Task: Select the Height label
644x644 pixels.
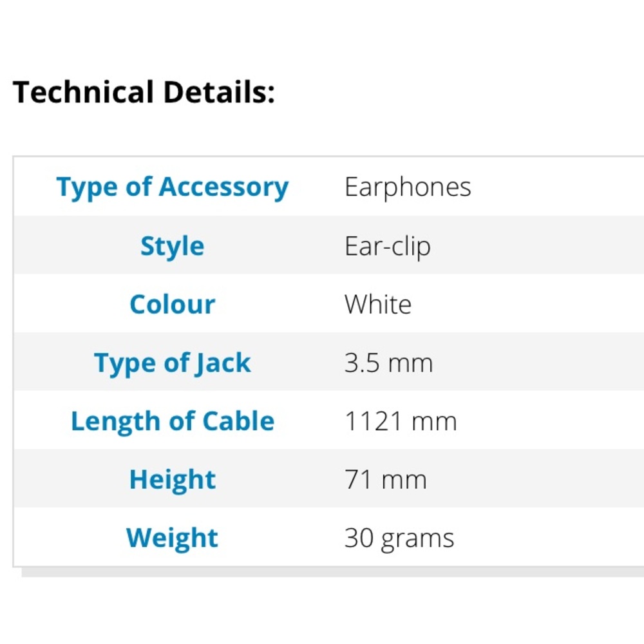Action: click(x=173, y=480)
